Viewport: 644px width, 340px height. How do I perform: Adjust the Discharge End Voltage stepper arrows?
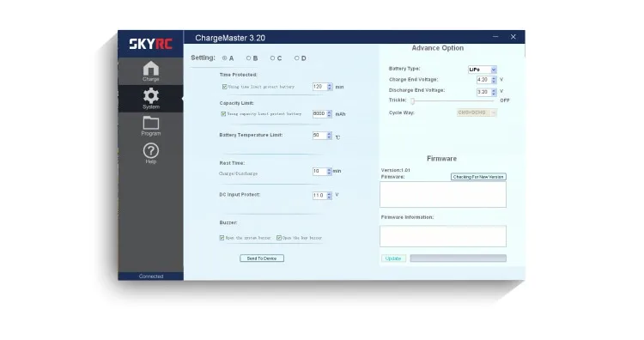click(x=494, y=92)
